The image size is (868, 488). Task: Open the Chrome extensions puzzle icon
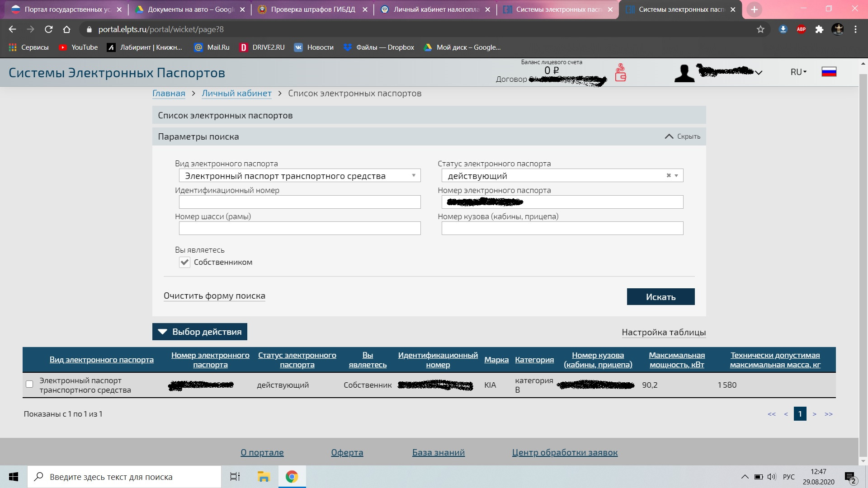[819, 29]
